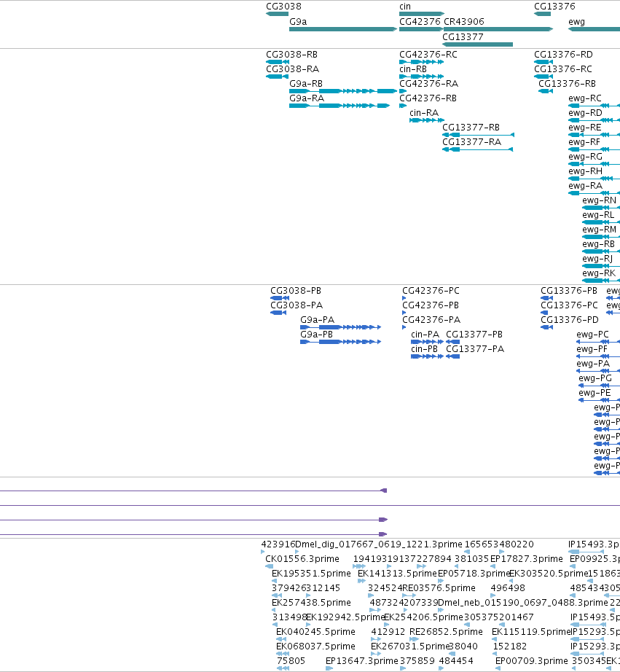This screenshot has width=620, height=672.
Task: Open the CK01556.3prime EST label
Action: 302,559
